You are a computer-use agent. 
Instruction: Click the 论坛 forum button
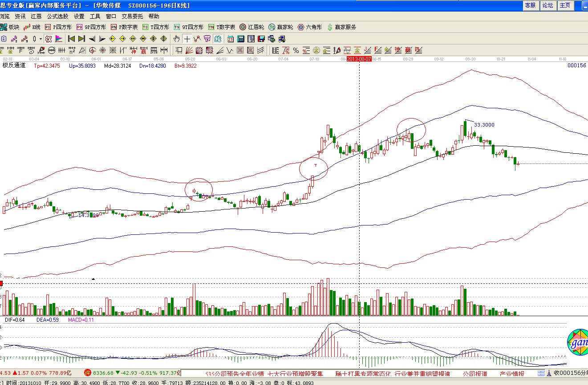click(x=547, y=5)
